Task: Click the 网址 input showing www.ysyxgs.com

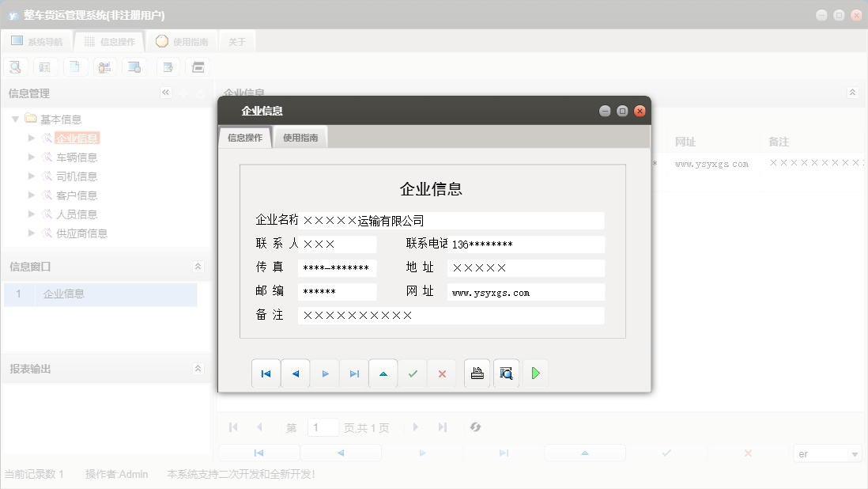Action: [x=525, y=291]
